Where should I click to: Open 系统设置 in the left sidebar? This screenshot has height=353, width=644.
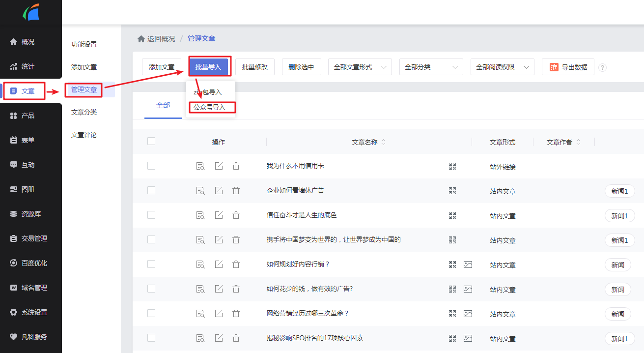[x=34, y=312]
